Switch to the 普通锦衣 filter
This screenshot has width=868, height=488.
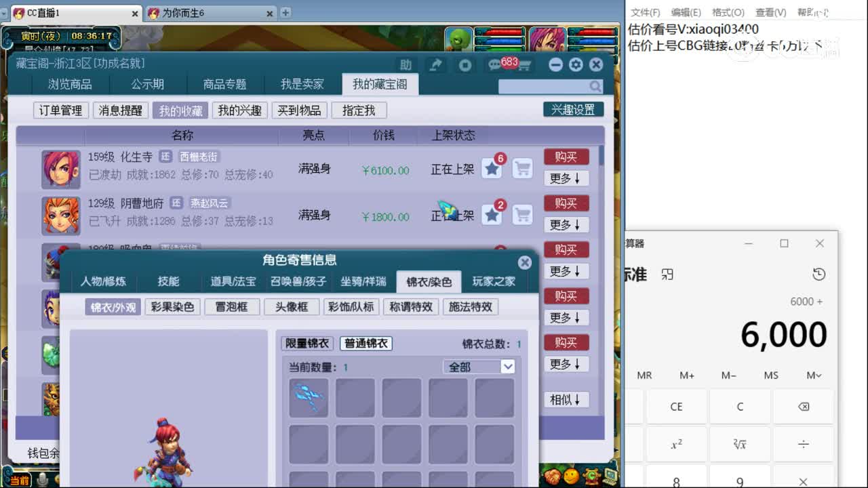pyautogui.click(x=366, y=344)
